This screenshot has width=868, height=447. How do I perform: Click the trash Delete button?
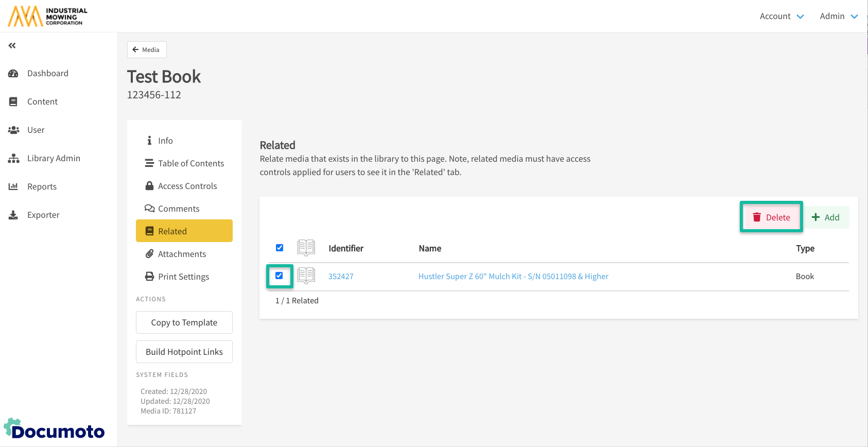[771, 217]
